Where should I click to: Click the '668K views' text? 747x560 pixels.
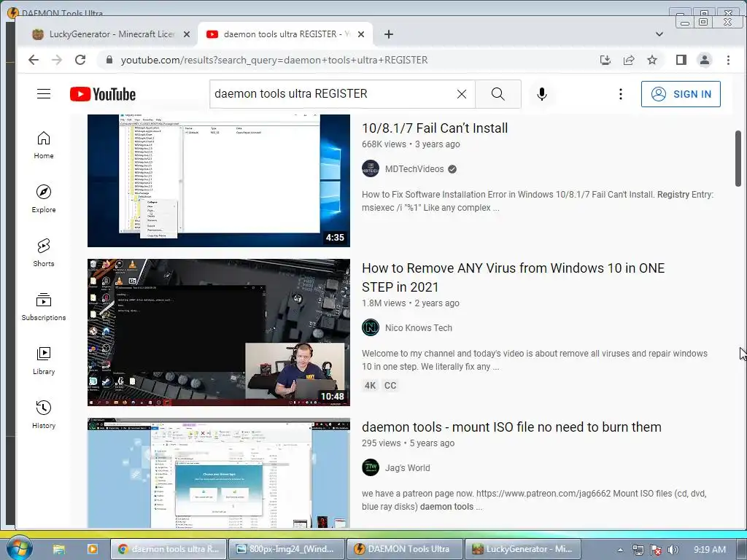click(x=384, y=144)
